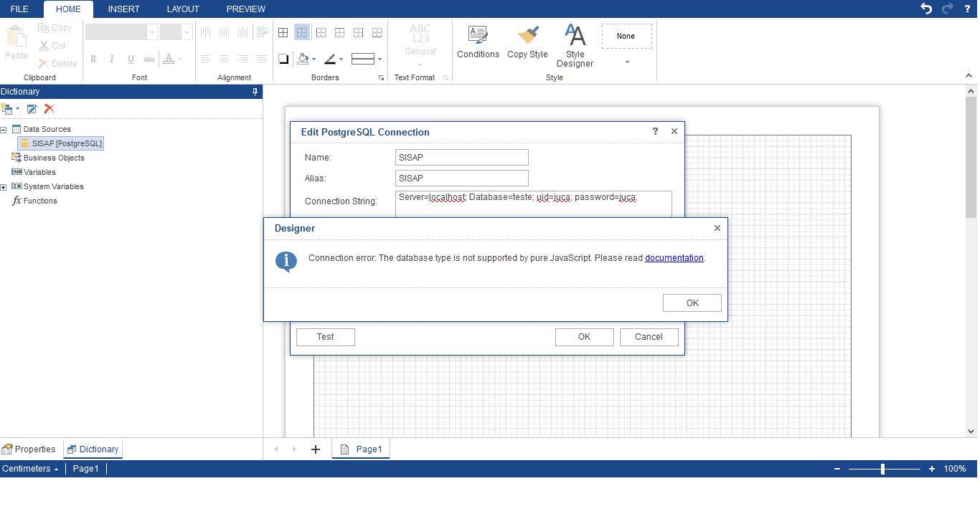Open the Borders group dialog launcher
The width and height of the screenshot is (980, 529).
pyautogui.click(x=381, y=77)
